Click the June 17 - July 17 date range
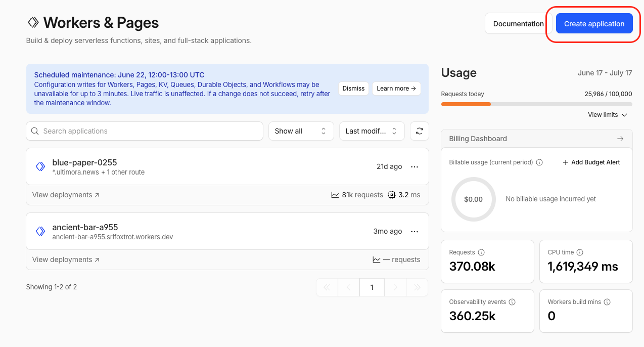 tap(605, 73)
